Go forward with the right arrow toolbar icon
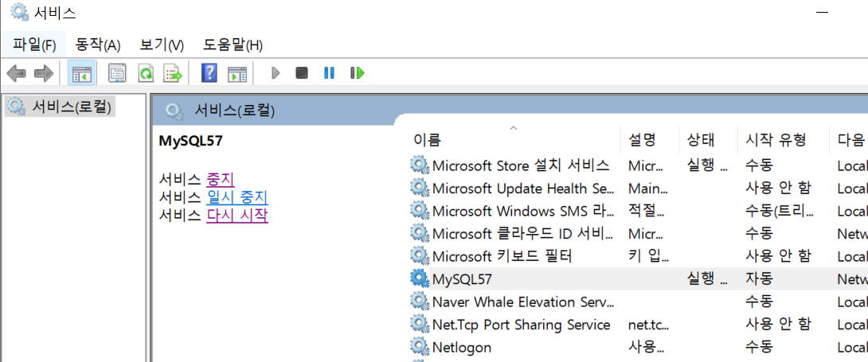This screenshot has width=868, height=362. [x=43, y=73]
